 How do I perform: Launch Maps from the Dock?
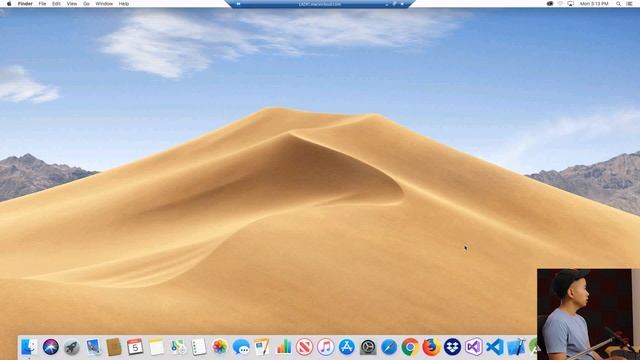click(x=178, y=347)
